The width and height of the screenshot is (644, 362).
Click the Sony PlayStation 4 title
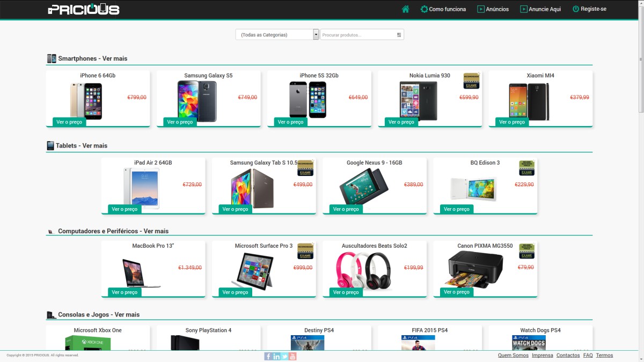tap(208, 330)
